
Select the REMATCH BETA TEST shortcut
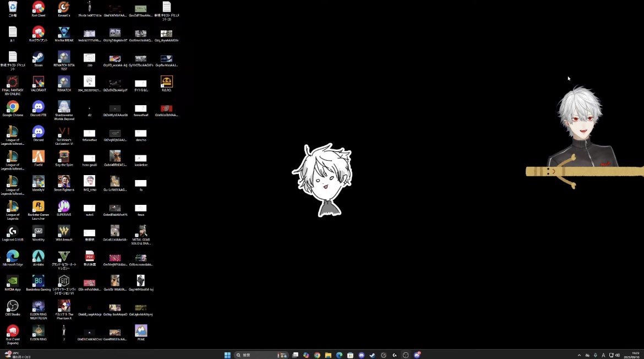click(64, 61)
